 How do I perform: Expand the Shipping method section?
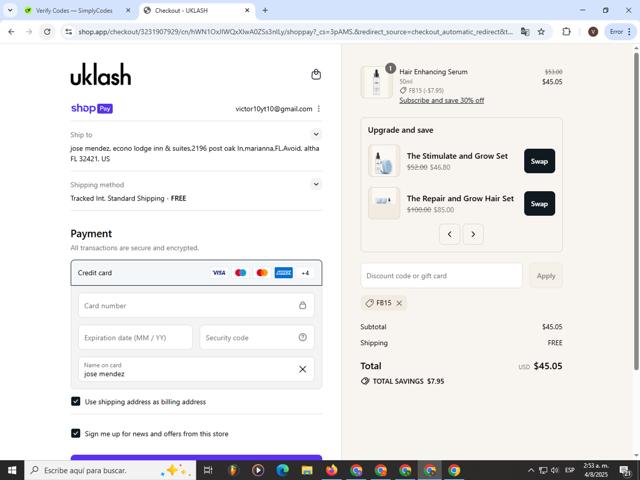(316, 184)
